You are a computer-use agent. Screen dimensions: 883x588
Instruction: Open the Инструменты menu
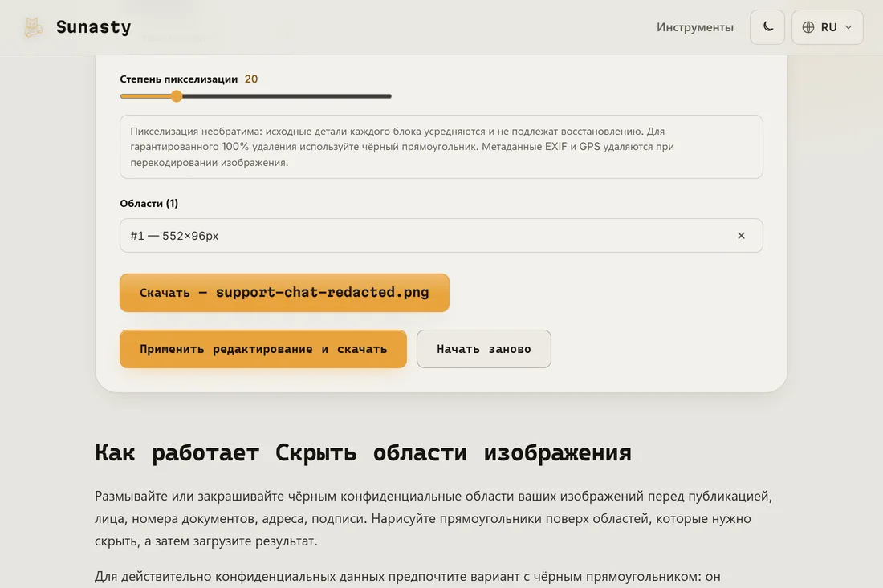695,27
